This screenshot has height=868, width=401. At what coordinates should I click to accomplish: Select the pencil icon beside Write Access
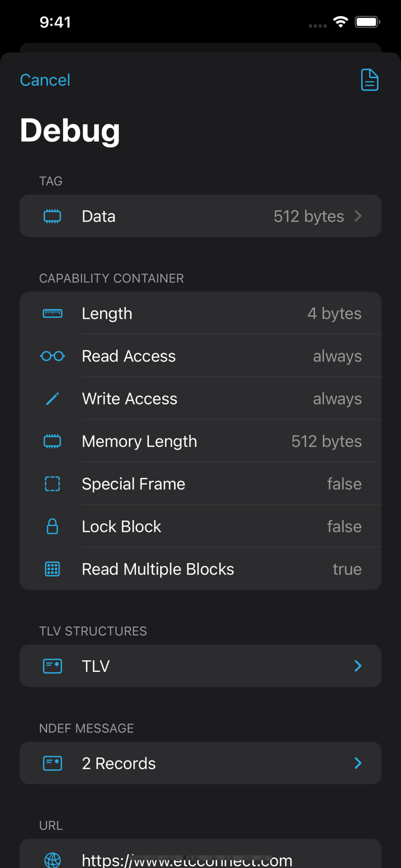click(x=52, y=398)
